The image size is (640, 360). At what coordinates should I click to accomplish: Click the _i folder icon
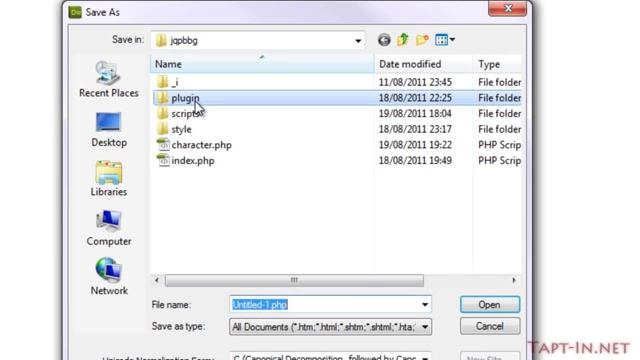(x=162, y=82)
